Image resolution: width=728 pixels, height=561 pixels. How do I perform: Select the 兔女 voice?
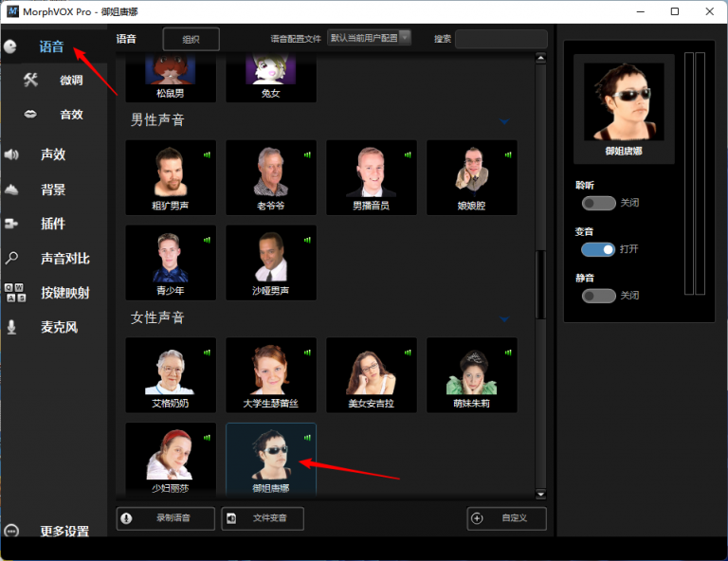click(271, 78)
